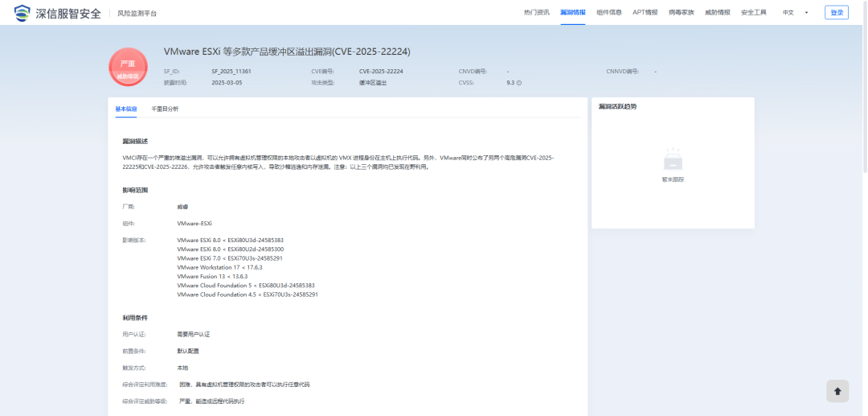This screenshot has width=868, height=416.
Task: Open the 安全工具 menu item
Action: (x=753, y=12)
